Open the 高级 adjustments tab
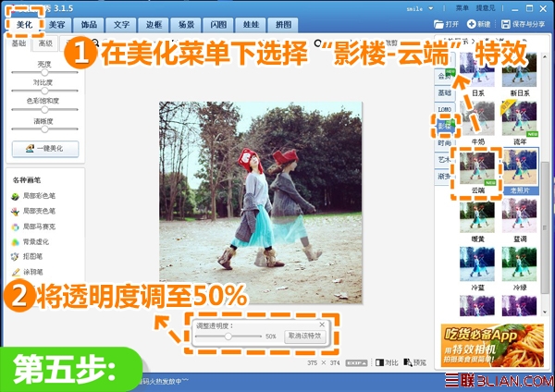555x392 pixels. coord(45,43)
